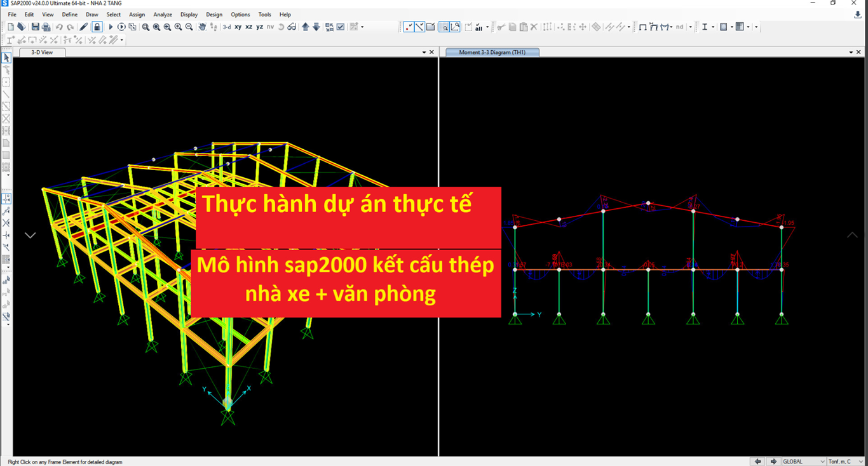Click the Run Analysis play icon
Viewport: 868px width, 466px height.
point(111,27)
